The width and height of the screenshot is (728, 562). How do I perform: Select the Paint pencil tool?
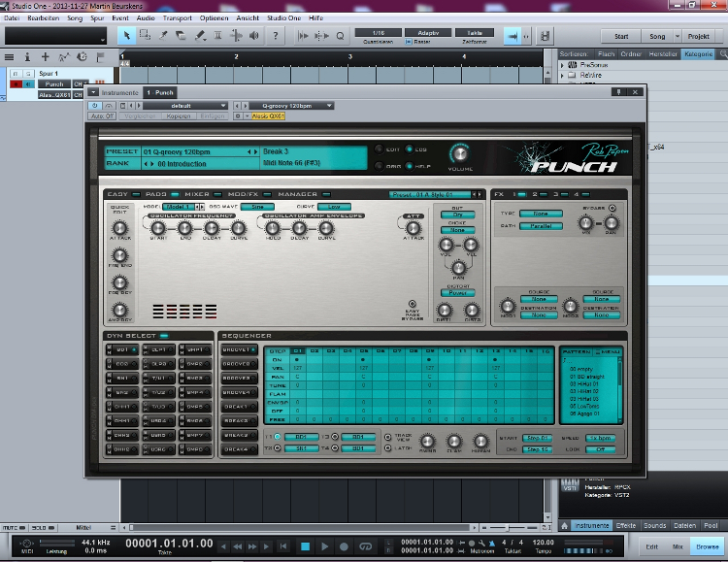coord(200,36)
